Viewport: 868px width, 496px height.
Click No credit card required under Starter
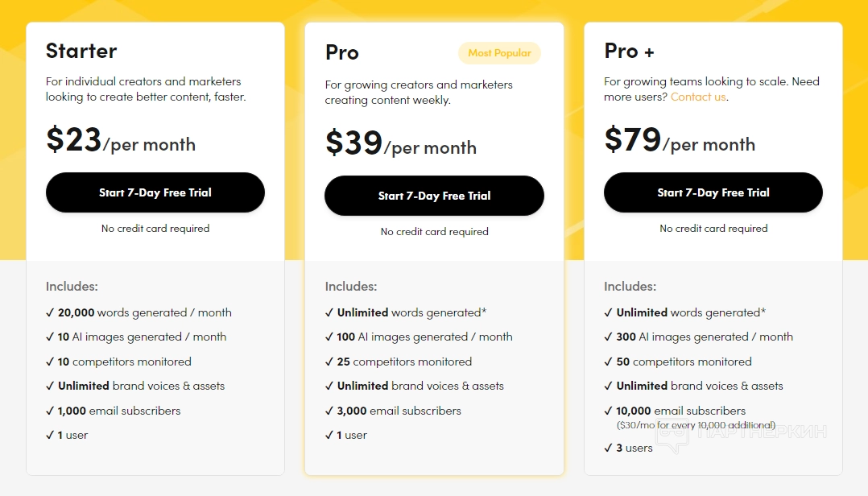(155, 229)
